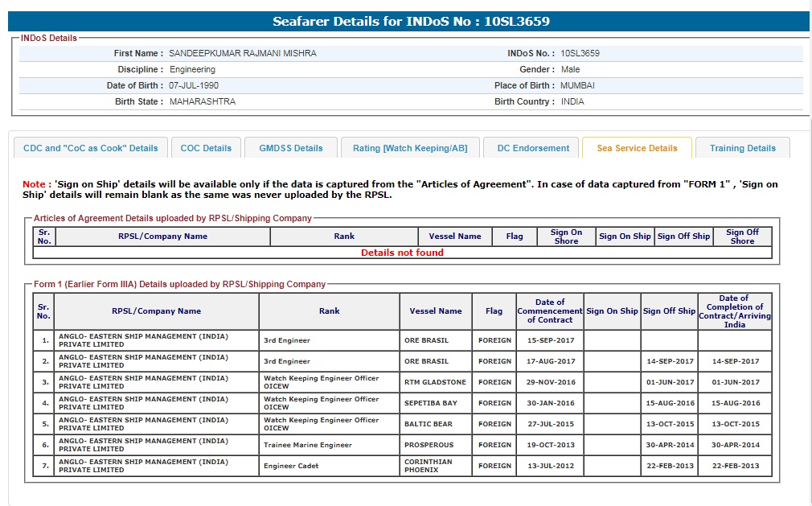
Task: Click the RTM GLADSTONE vessel name cell
Action: 435,382
